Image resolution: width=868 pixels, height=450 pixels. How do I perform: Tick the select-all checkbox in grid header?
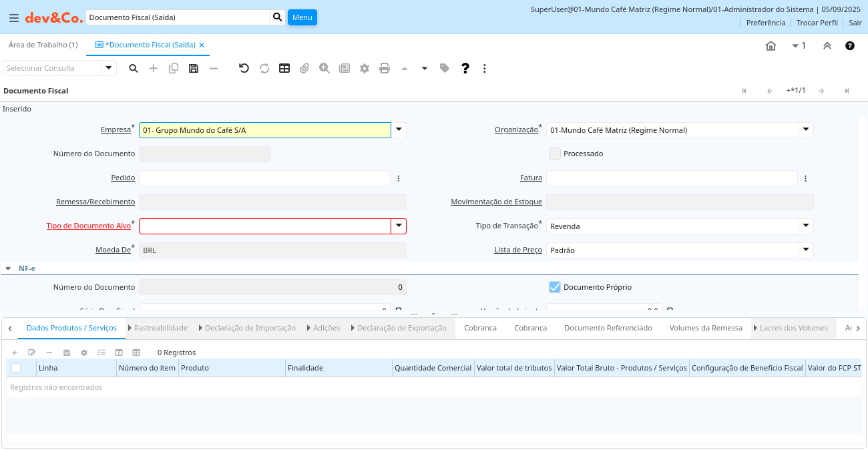coord(16,368)
